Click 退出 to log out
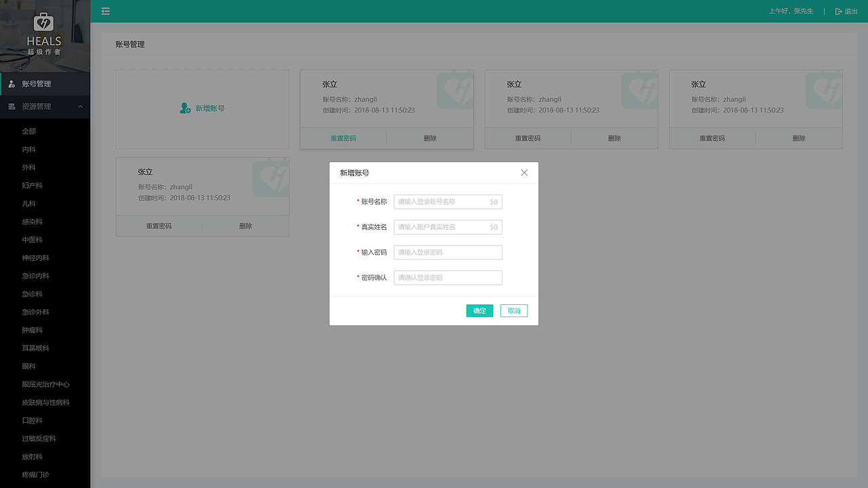 pyautogui.click(x=851, y=11)
